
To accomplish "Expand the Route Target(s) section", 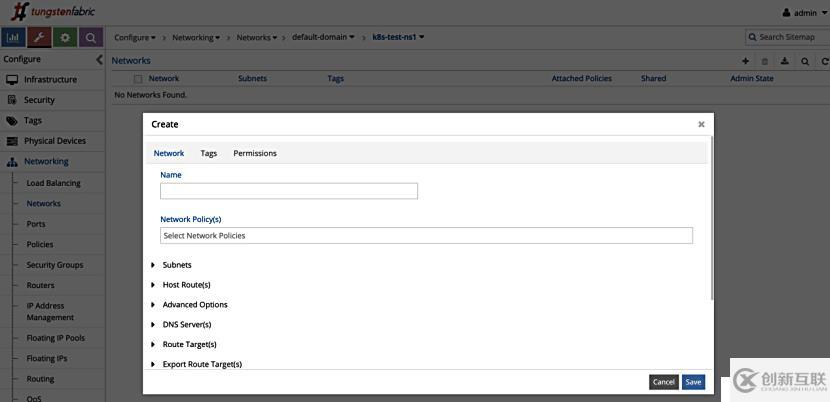I will tap(184, 344).
